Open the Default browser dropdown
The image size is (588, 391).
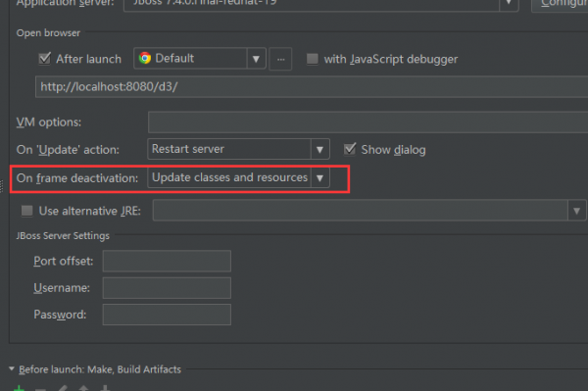256,59
